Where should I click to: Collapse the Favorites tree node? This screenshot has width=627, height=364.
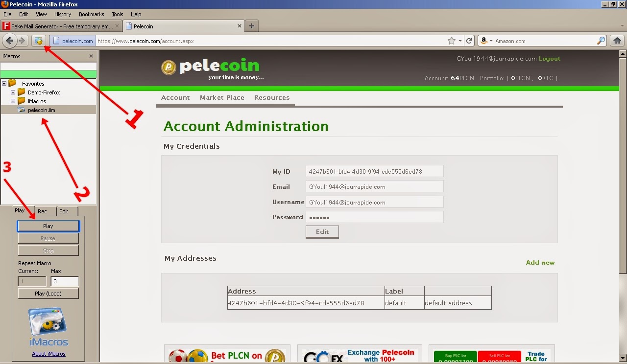pyautogui.click(x=4, y=84)
